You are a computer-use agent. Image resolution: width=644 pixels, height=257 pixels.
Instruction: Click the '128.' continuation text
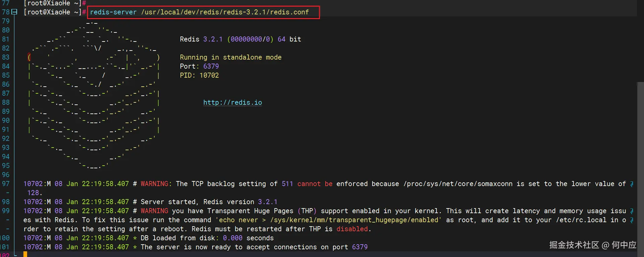click(35, 193)
